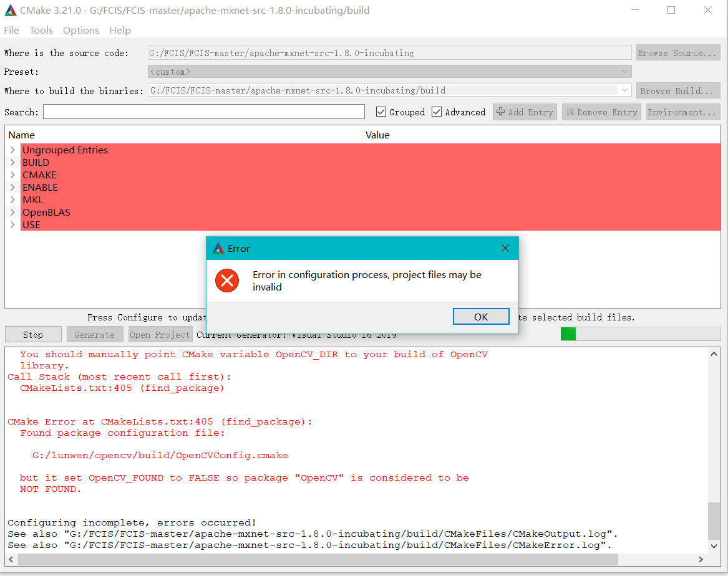Minimize the CMake window
728x576 pixels.
635,10
